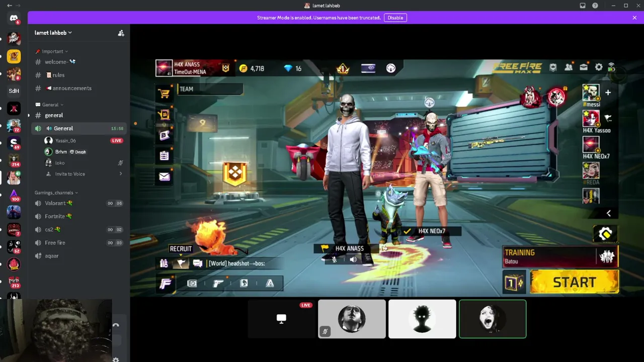
Task: Collapse the Gamings_channels category
Action: pos(56,193)
